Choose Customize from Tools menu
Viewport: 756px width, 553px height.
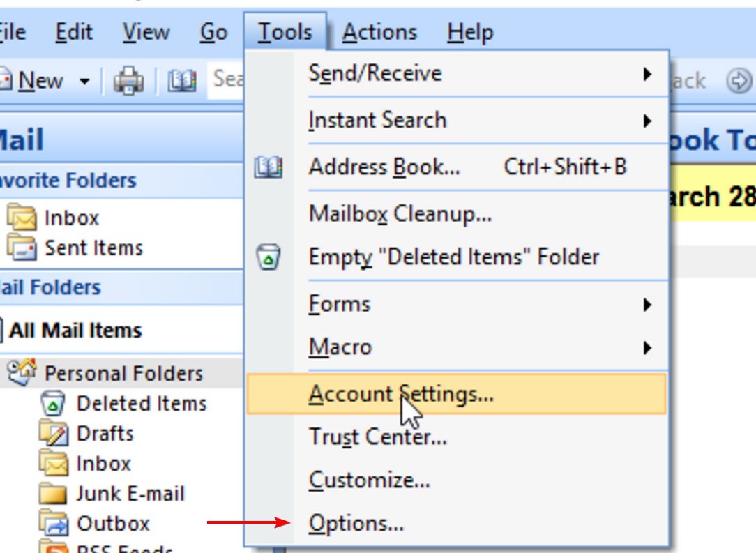457,480
